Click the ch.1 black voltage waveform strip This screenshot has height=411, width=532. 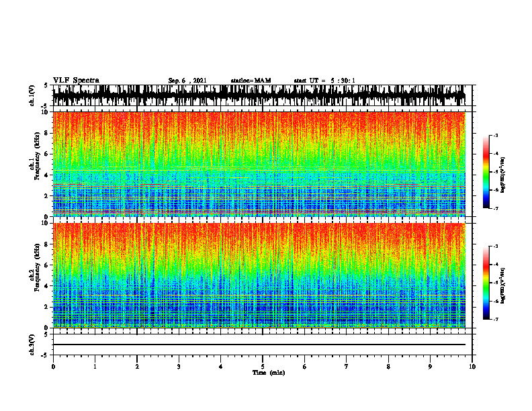tap(259, 95)
